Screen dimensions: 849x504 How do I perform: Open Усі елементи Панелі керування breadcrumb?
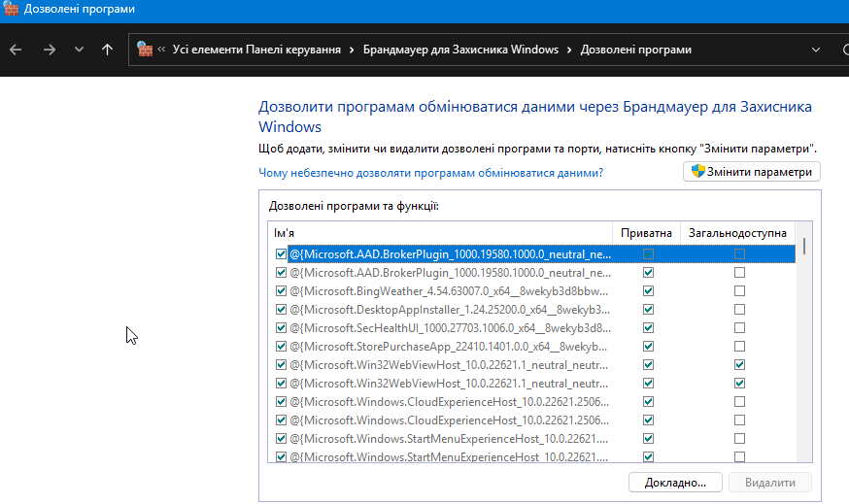point(256,50)
